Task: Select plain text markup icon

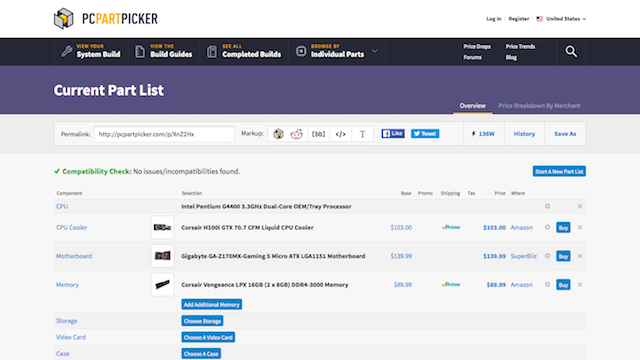Action: [x=362, y=134]
